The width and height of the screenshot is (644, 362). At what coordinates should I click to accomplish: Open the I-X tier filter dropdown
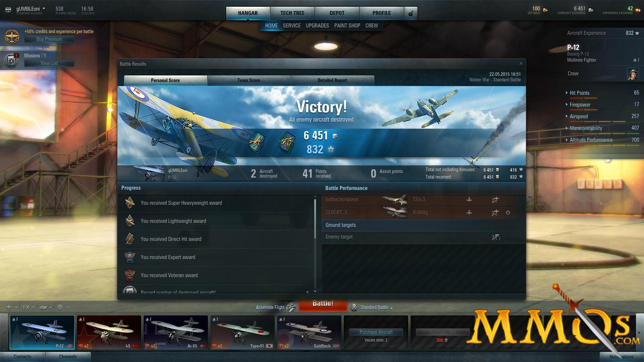pyautogui.click(x=29, y=307)
